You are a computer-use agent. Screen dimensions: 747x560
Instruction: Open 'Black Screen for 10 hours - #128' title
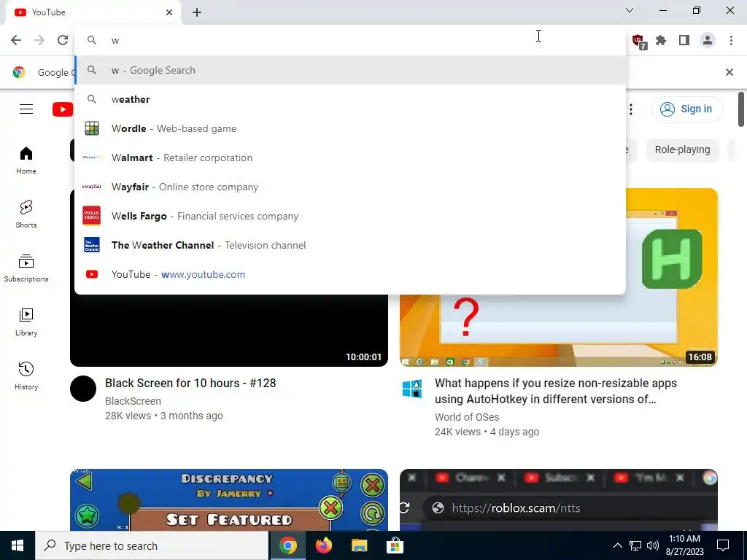(190, 384)
